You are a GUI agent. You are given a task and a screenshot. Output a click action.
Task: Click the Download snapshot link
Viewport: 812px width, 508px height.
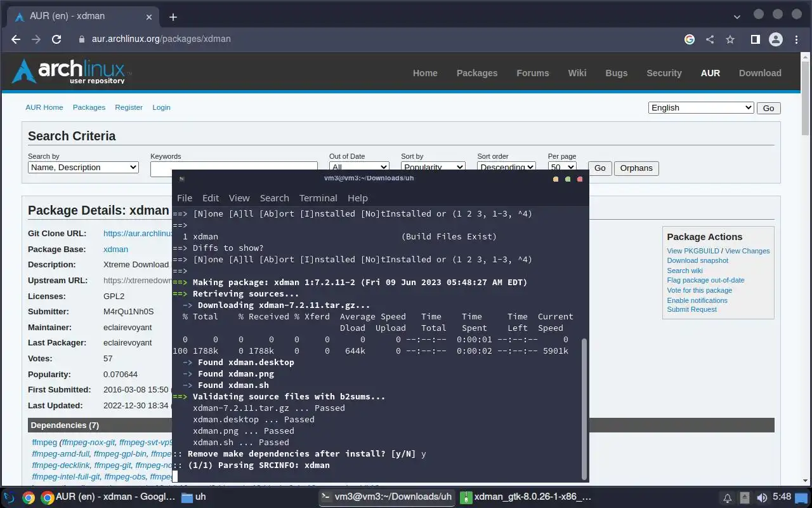point(697,260)
